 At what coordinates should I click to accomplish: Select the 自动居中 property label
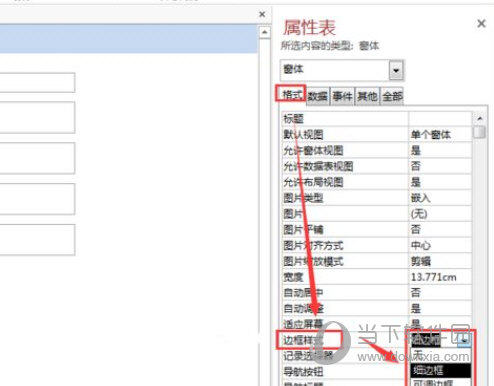(303, 293)
